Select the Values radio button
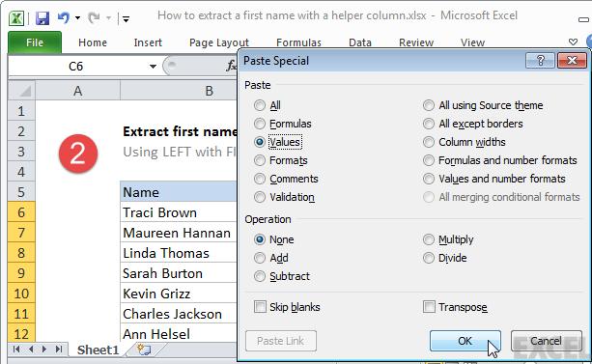 [x=260, y=142]
